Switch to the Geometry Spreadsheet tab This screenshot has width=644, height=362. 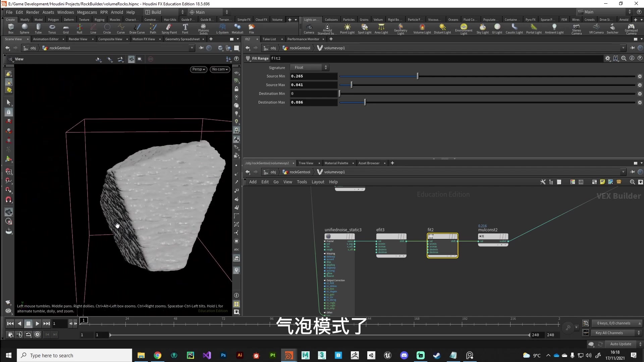click(182, 39)
